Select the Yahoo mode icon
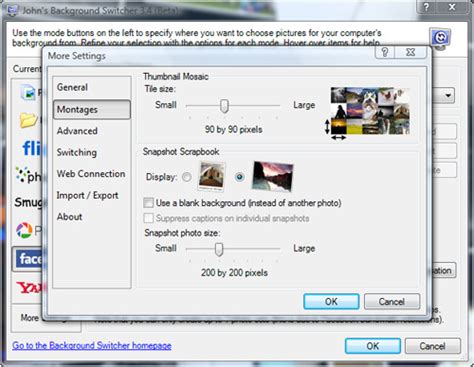 pos(30,288)
